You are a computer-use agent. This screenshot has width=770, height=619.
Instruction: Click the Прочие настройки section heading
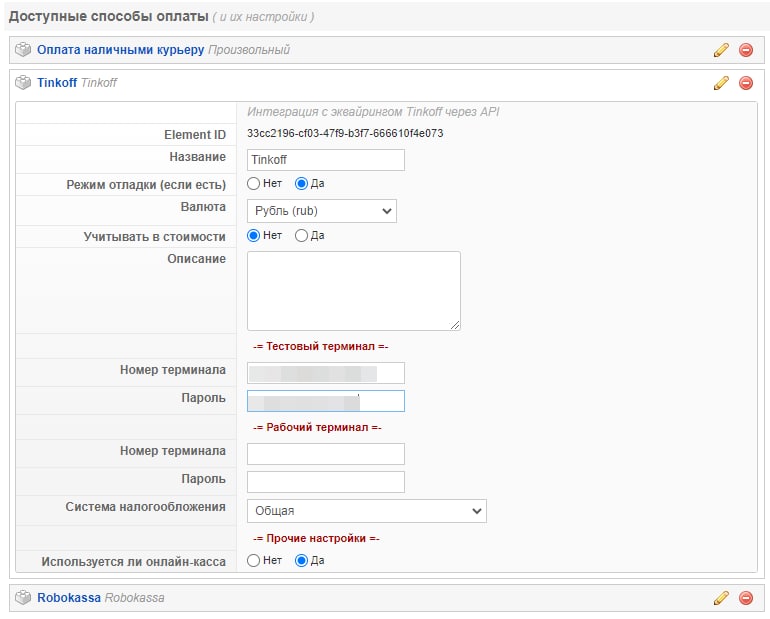pos(316,538)
